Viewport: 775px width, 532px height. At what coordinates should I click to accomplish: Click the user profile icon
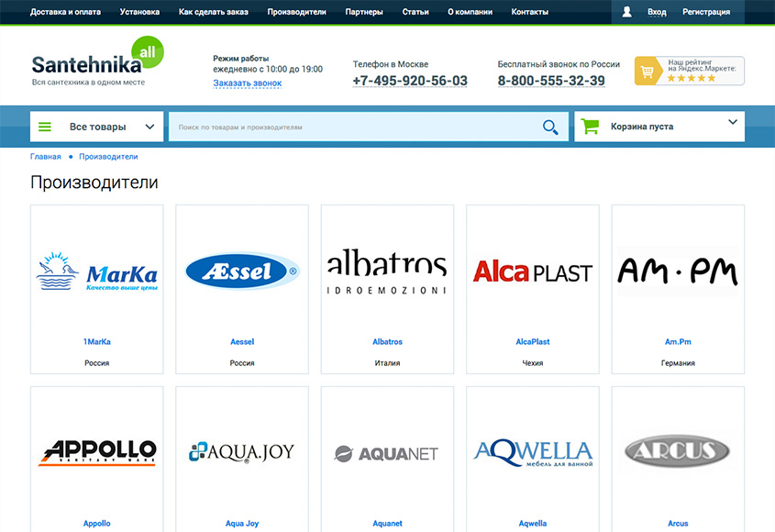pos(626,12)
